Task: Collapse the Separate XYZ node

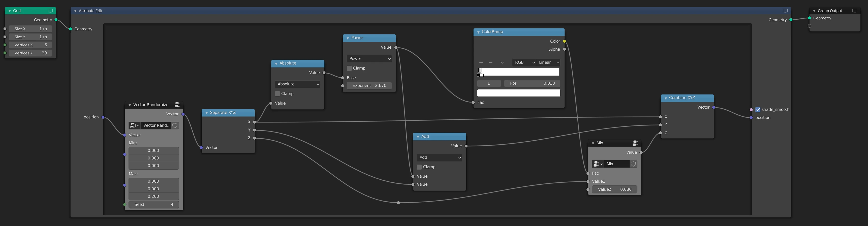Action: pyautogui.click(x=207, y=113)
